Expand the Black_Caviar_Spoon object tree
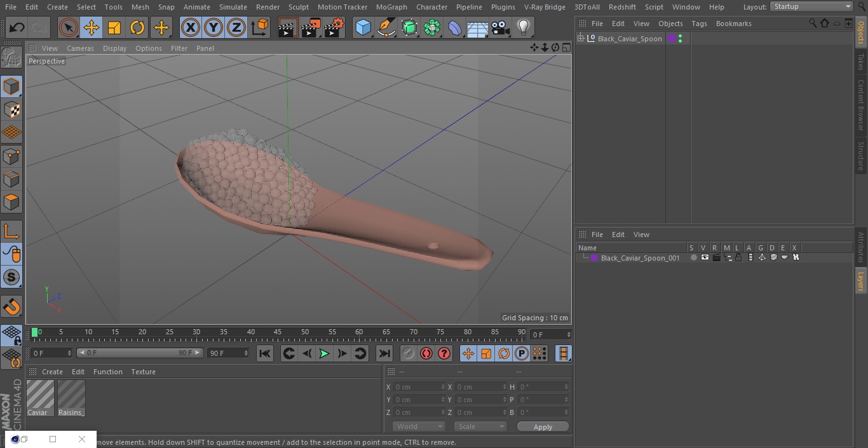This screenshot has width=868, height=448. 580,39
